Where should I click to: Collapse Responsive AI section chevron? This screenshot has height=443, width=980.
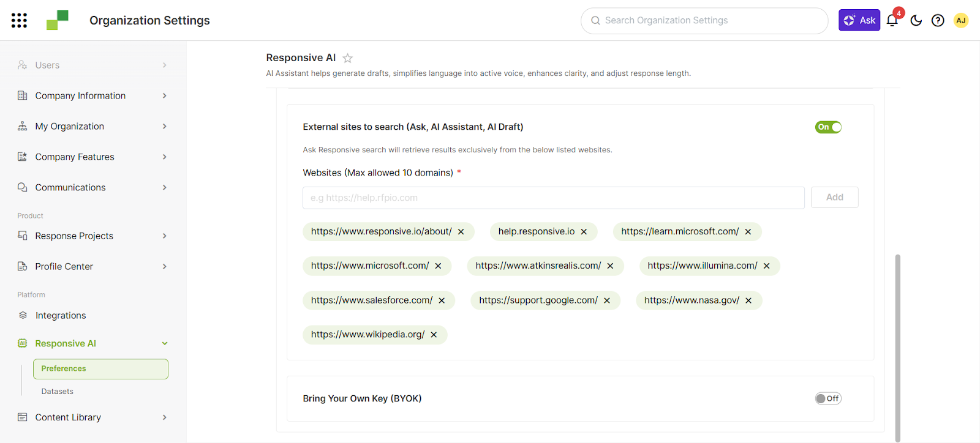[x=164, y=343]
